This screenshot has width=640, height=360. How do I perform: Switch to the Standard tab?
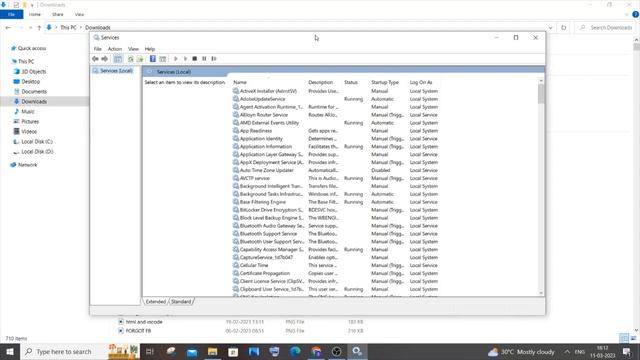181,302
